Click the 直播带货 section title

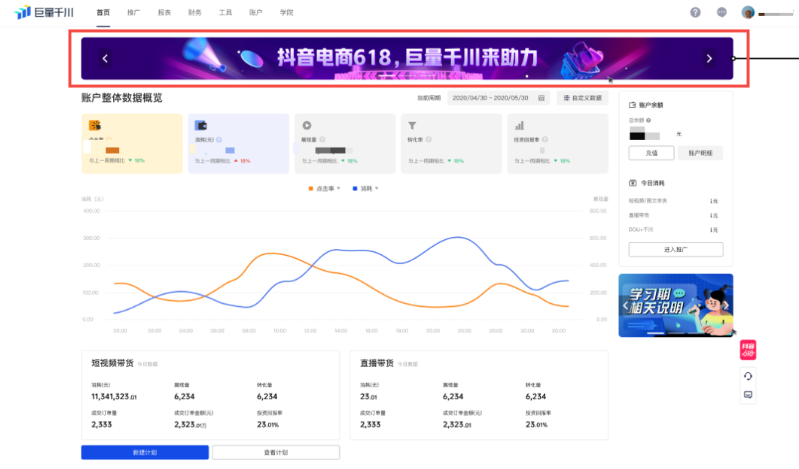point(377,363)
